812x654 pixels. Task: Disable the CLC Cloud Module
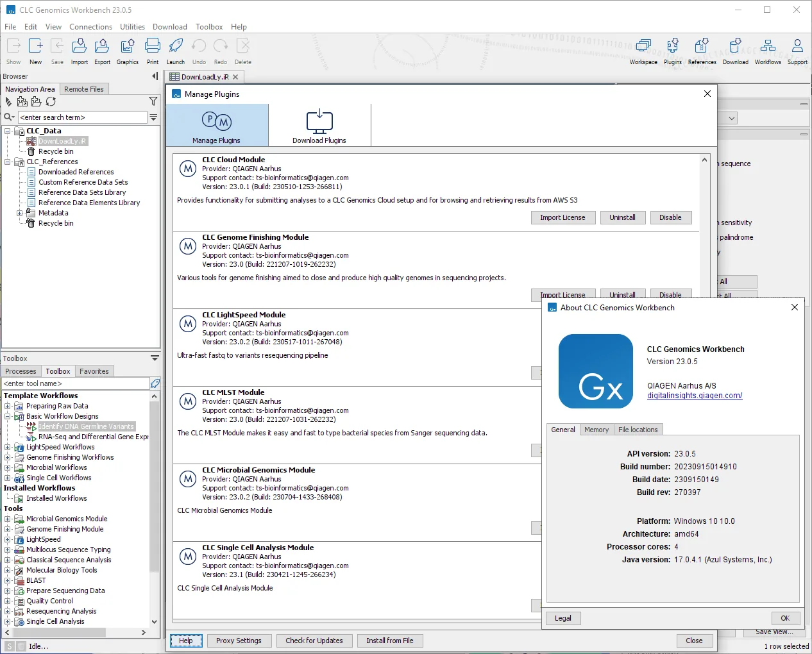point(670,217)
